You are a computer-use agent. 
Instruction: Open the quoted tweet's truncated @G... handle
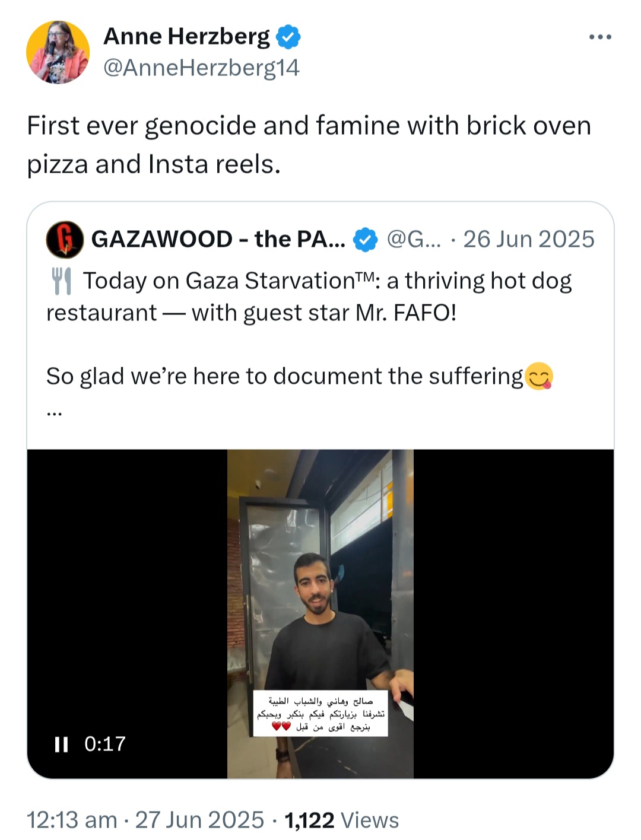tap(414, 240)
